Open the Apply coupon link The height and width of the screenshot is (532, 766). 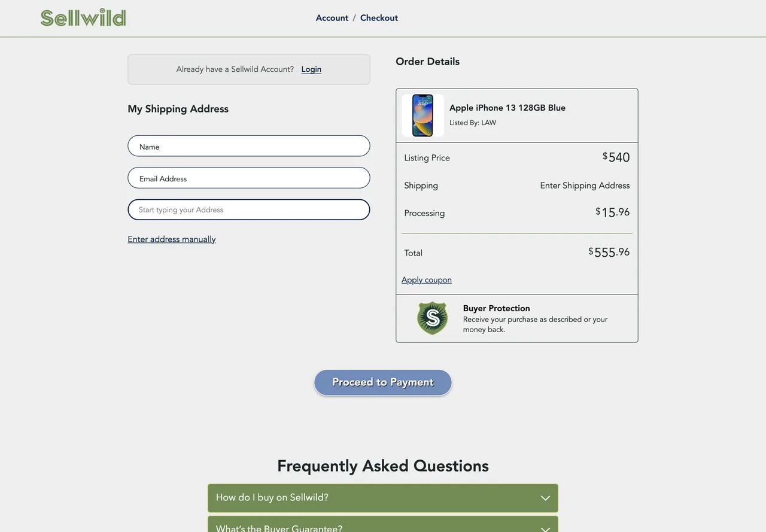427,280
